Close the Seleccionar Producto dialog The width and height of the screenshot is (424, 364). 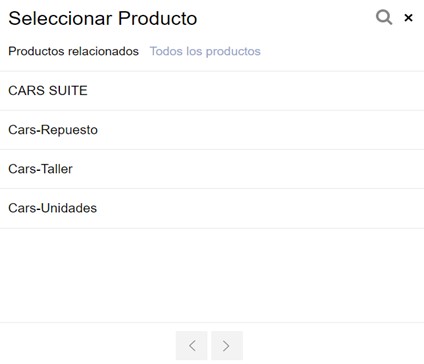(408, 18)
